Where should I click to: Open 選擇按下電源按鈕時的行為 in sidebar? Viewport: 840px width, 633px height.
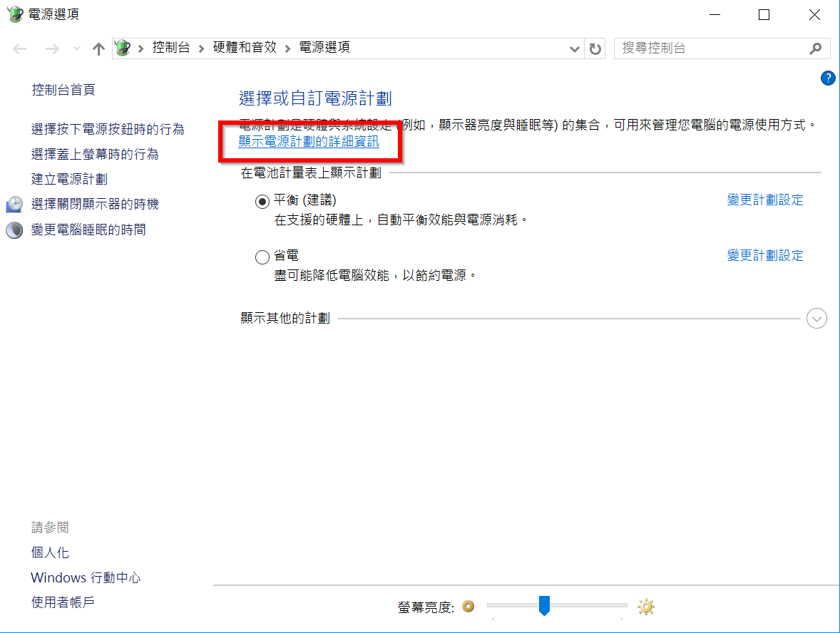click(x=108, y=129)
